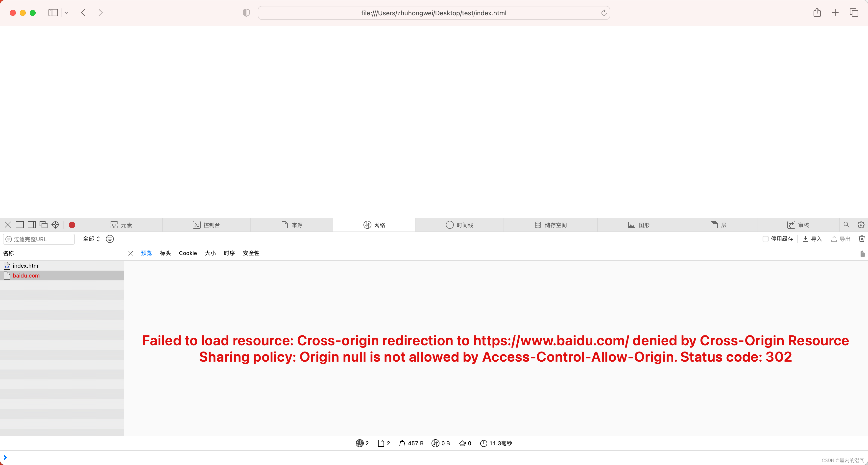Select index.html in the network list
868x465 pixels.
coord(26,266)
